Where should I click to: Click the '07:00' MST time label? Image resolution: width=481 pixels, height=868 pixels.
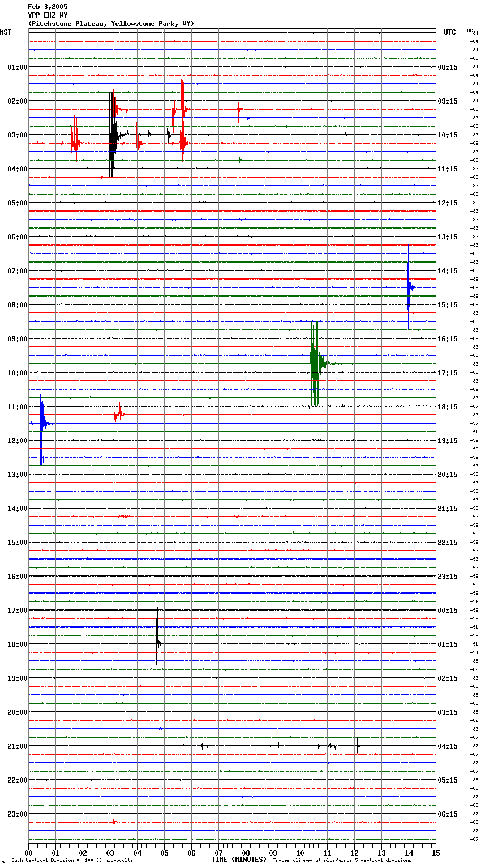18,271
